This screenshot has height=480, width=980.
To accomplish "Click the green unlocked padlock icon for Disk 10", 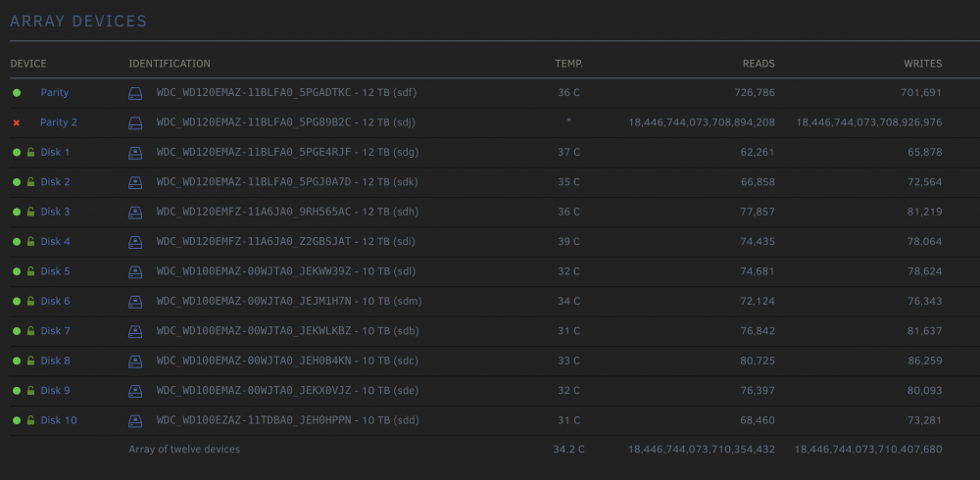I will coord(30,420).
